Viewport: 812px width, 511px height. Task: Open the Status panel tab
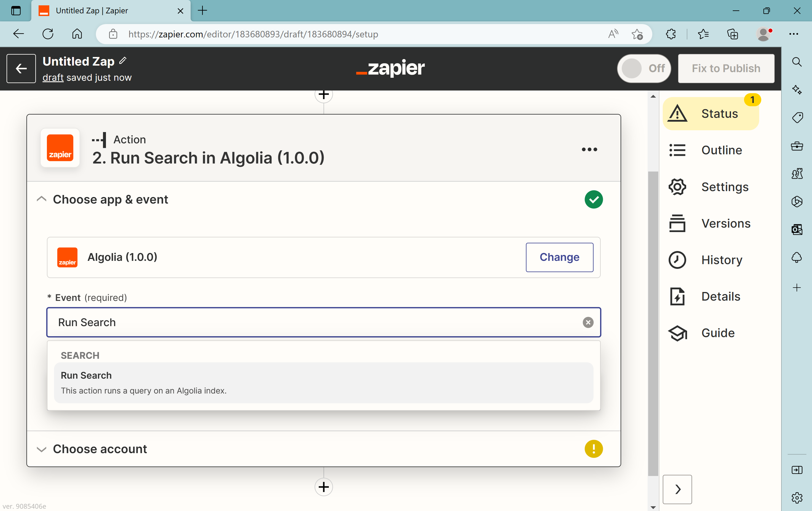click(x=711, y=114)
